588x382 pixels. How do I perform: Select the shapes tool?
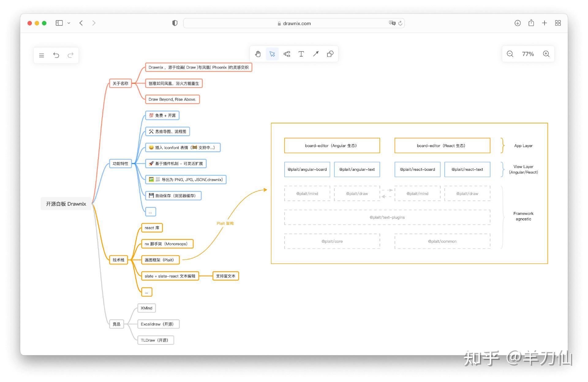click(330, 54)
